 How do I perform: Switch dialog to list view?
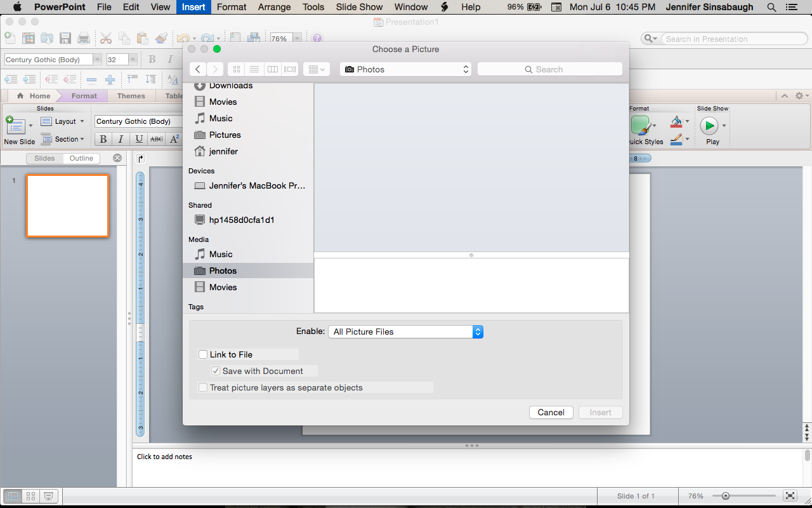click(254, 69)
